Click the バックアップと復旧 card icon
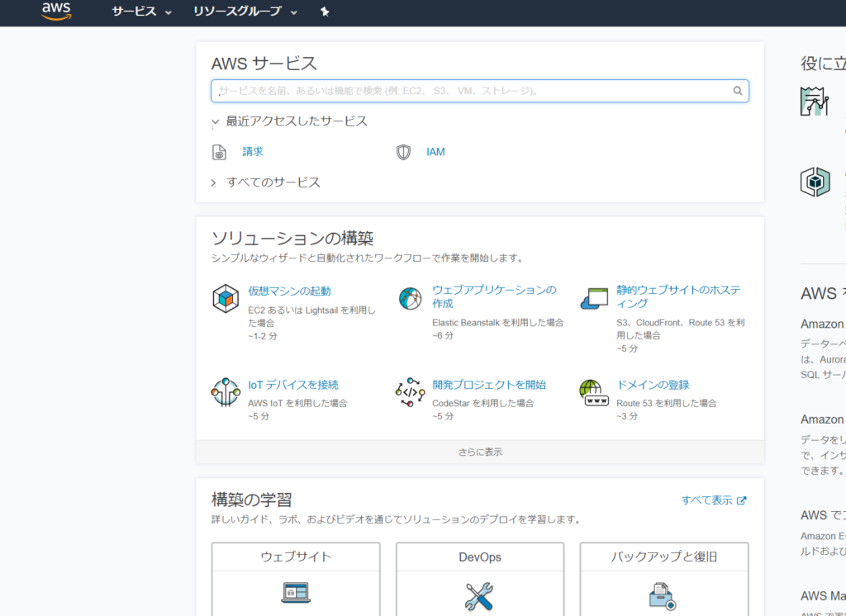 click(x=663, y=596)
